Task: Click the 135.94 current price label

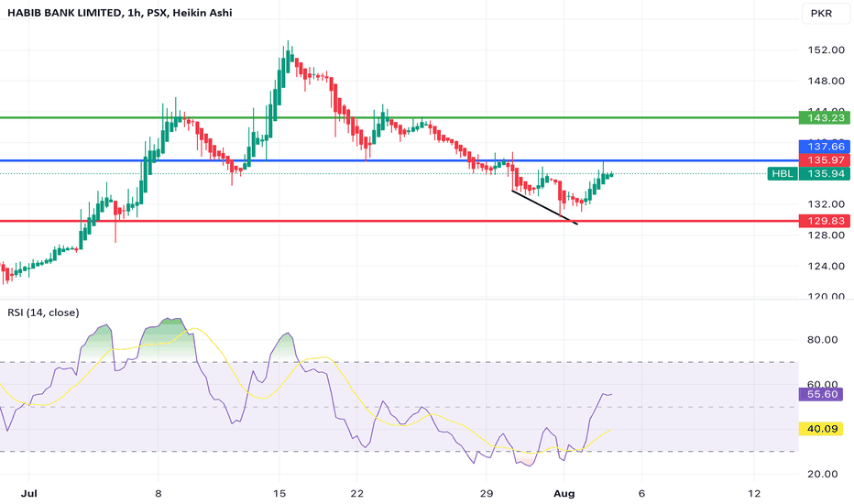Action: (x=824, y=174)
